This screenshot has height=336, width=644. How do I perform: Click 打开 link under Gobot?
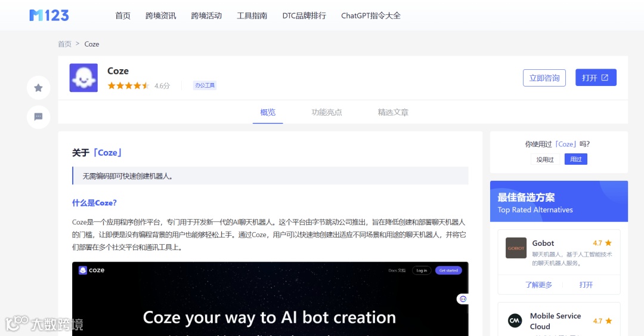(586, 285)
